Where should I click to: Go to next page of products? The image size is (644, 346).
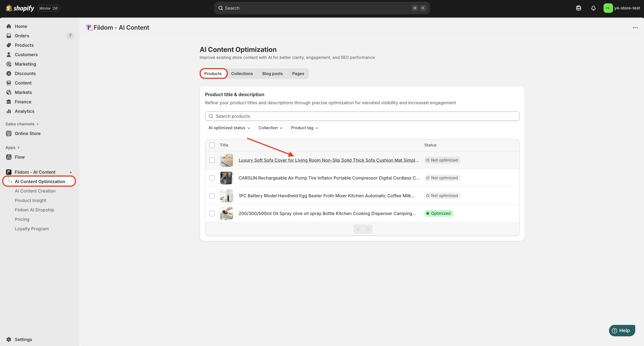[368, 229]
